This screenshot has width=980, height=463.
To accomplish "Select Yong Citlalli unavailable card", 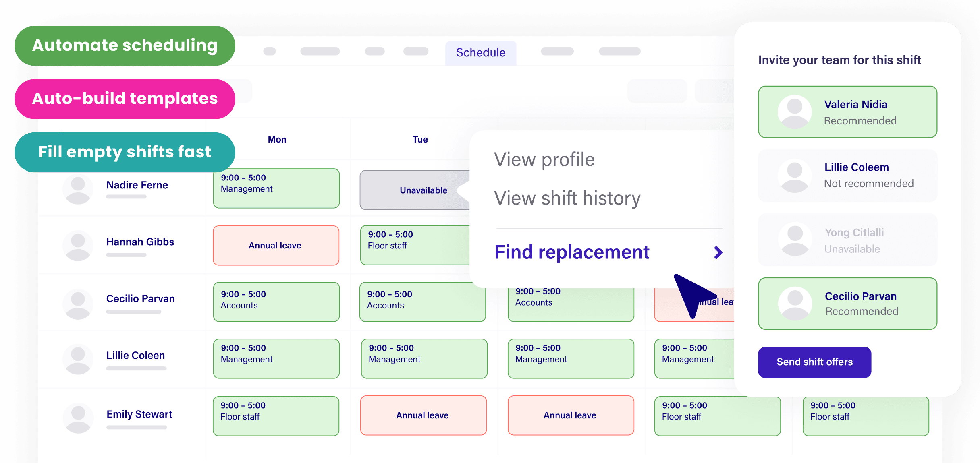I will (847, 240).
